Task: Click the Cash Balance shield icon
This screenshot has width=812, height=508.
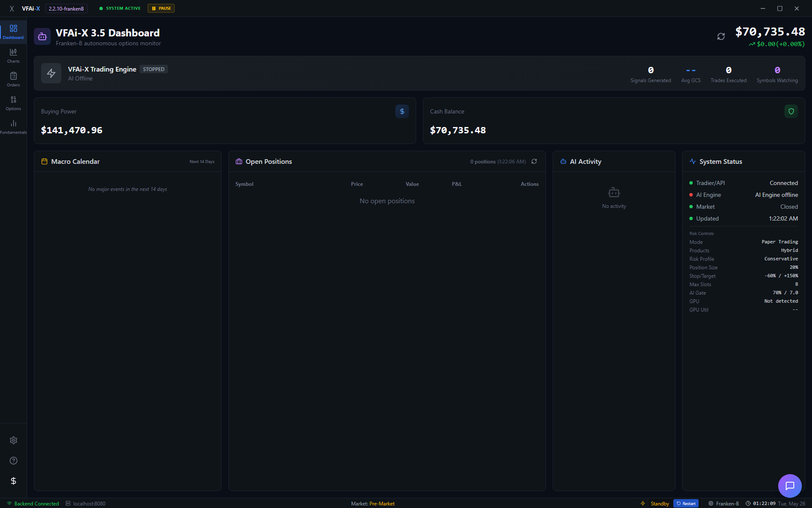Action: tap(791, 111)
